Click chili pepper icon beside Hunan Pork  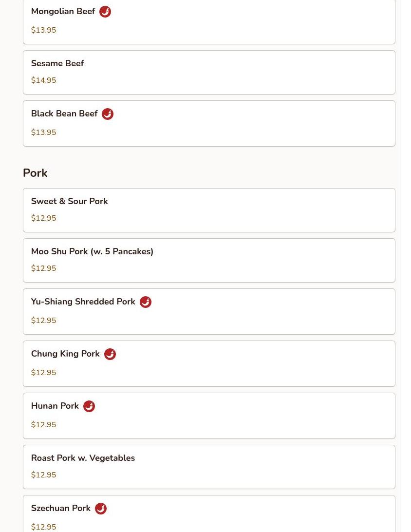click(x=89, y=406)
